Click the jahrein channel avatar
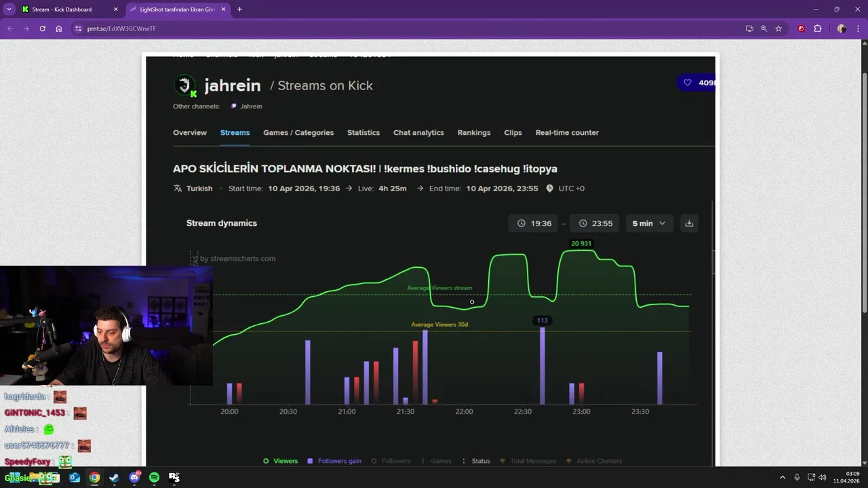 tap(184, 85)
